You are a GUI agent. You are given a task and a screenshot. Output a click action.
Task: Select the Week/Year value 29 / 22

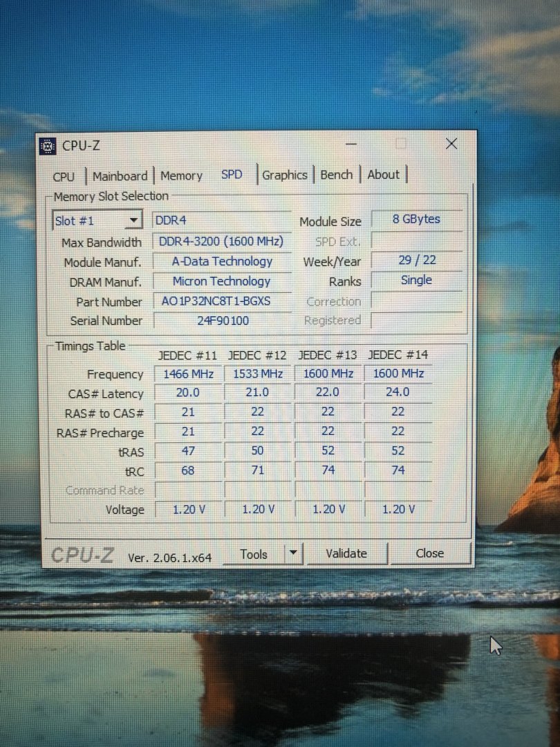click(417, 260)
